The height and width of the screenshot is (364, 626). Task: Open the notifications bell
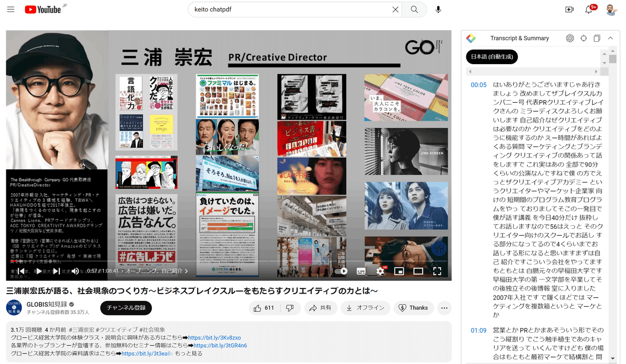589,9
